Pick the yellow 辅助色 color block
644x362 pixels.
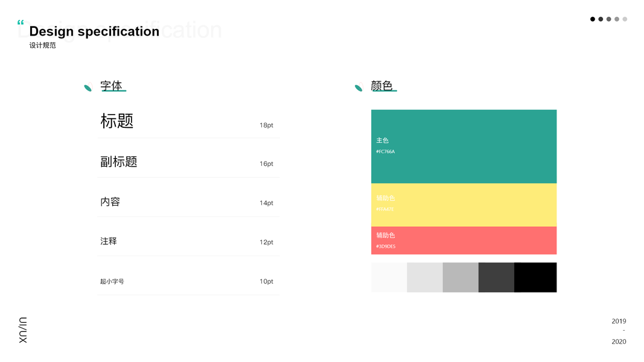coord(464,205)
